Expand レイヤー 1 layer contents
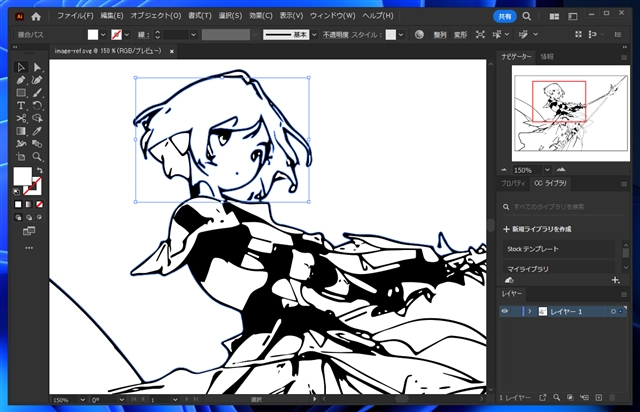The height and width of the screenshot is (412, 640). click(528, 312)
